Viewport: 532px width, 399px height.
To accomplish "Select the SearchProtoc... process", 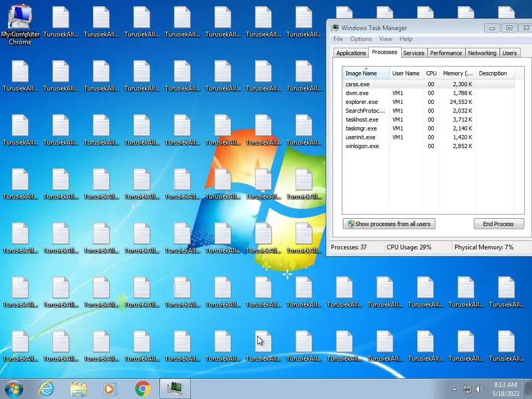I will 429,111.
